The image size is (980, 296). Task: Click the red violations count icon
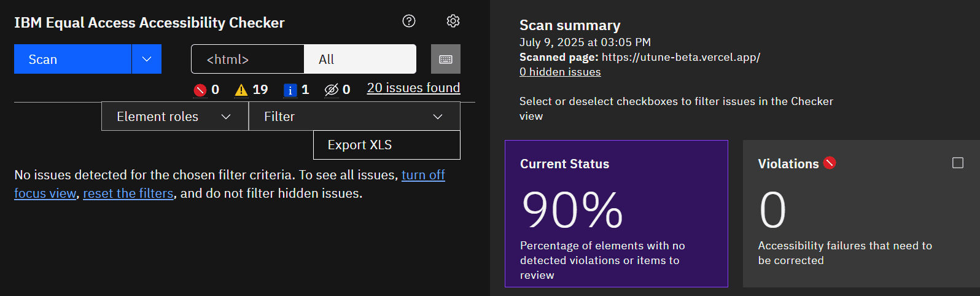click(200, 90)
